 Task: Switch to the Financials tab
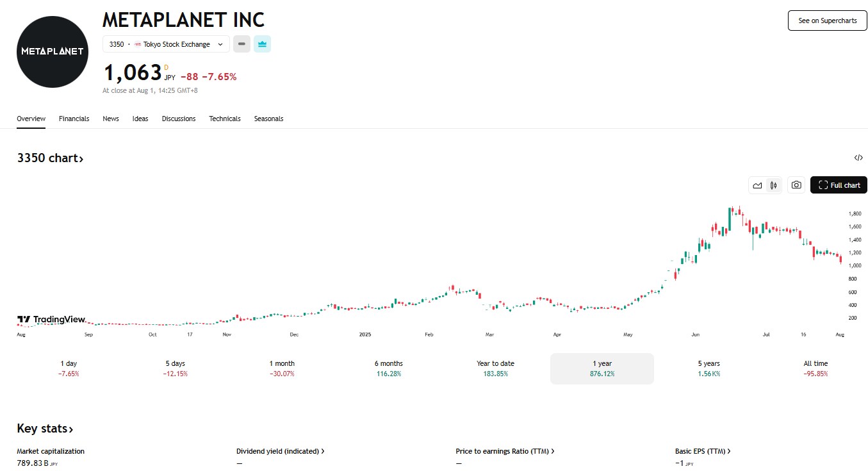click(74, 119)
